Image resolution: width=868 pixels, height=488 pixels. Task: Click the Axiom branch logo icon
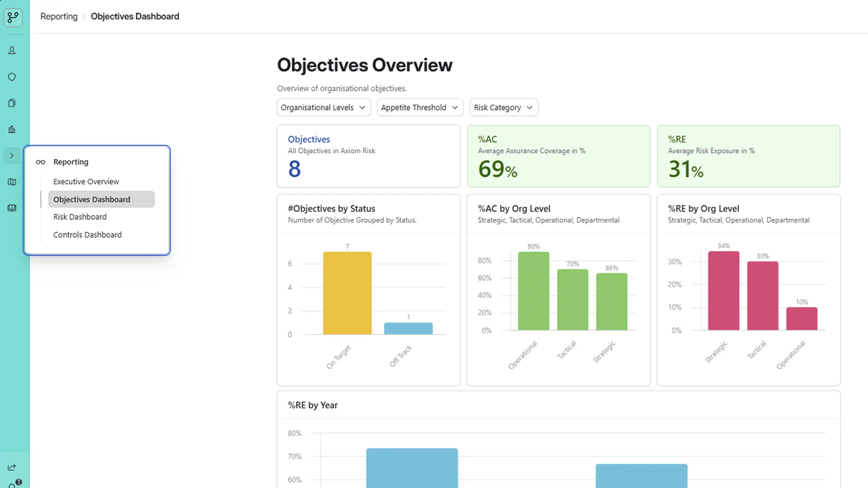point(13,17)
